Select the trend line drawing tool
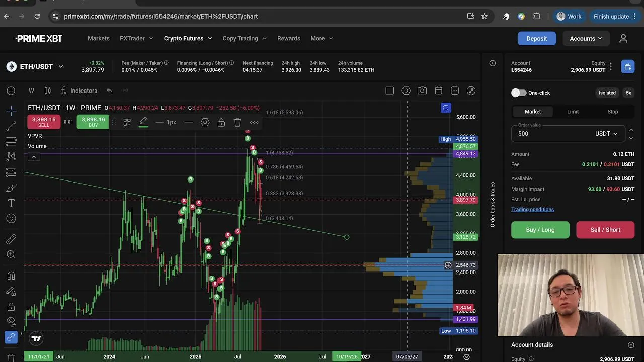The image size is (644, 362). (x=11, y=126)
